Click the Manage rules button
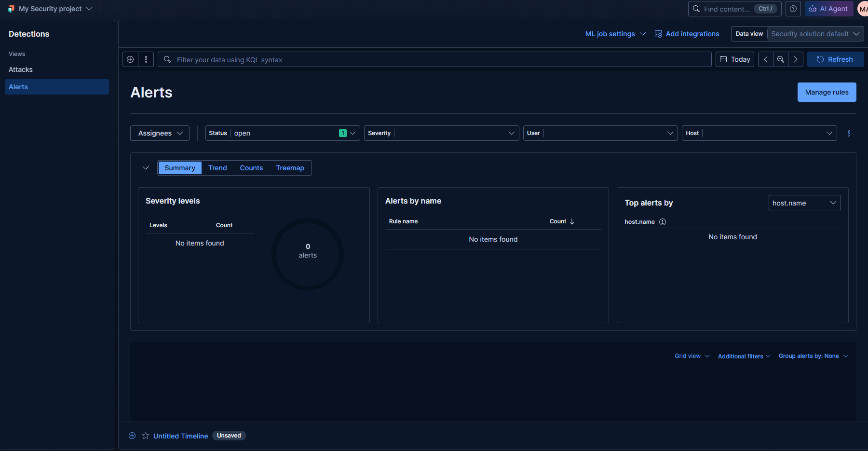 tap(827, 92)
